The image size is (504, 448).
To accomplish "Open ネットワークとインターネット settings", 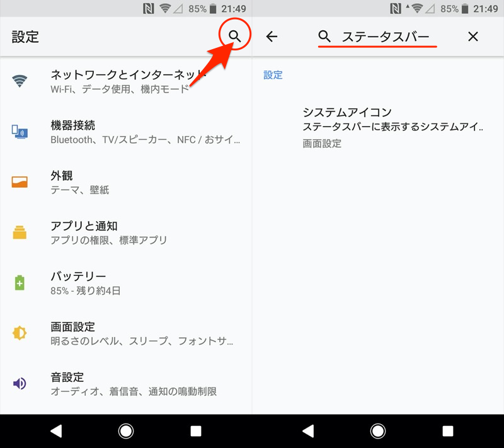I will [126, 81].
